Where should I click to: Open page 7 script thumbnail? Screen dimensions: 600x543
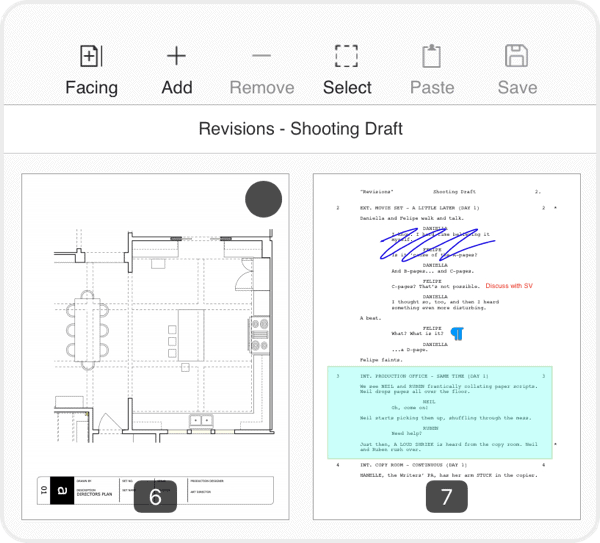click(447, 347)
